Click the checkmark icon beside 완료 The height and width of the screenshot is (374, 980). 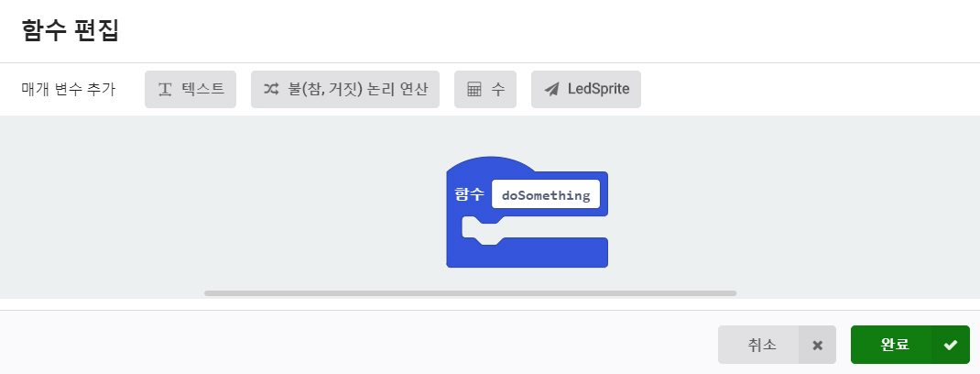pyautogui.click(x=951, y=346)
